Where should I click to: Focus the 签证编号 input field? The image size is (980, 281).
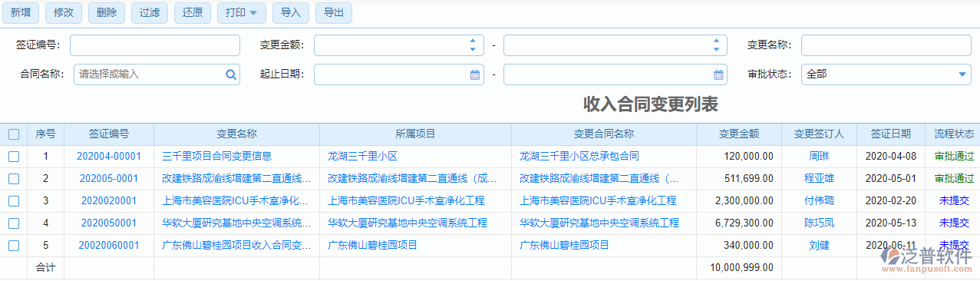155,45
